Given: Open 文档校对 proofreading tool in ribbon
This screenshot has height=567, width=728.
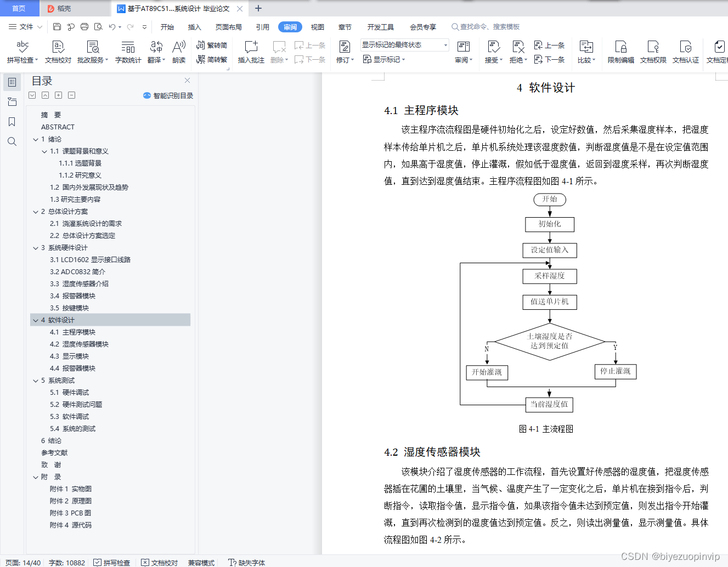Looking at the screenshot, I should click(x=58, y=52).
